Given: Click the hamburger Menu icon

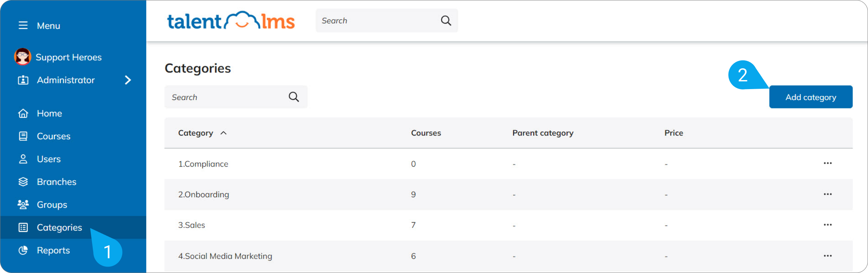Looking at the screenshot, I should pos(23,25).
